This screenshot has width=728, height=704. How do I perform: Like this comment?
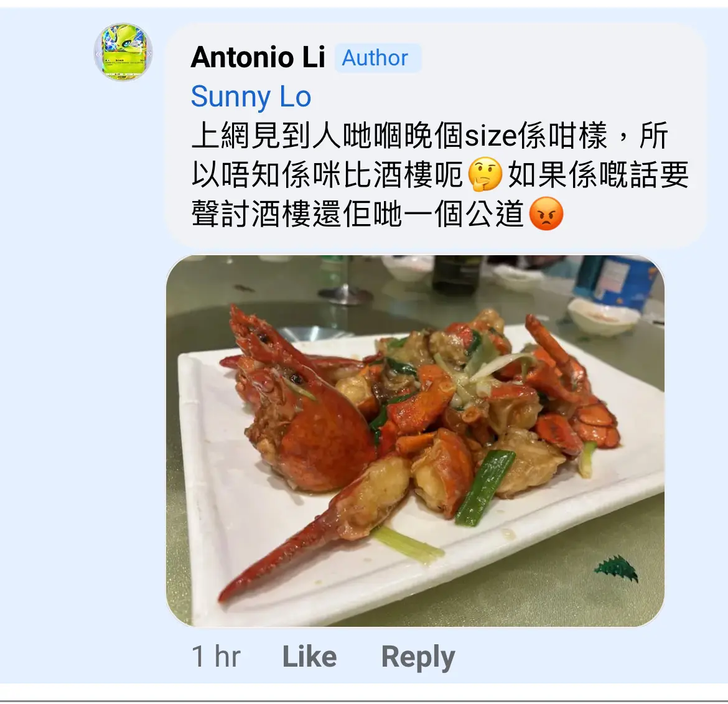point(309,657)
